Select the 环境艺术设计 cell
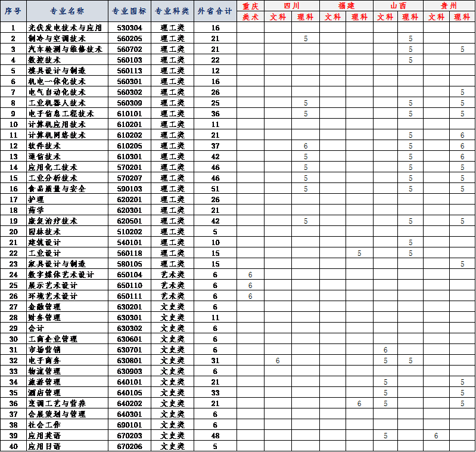Screen dimensions: 476x452 67,296
